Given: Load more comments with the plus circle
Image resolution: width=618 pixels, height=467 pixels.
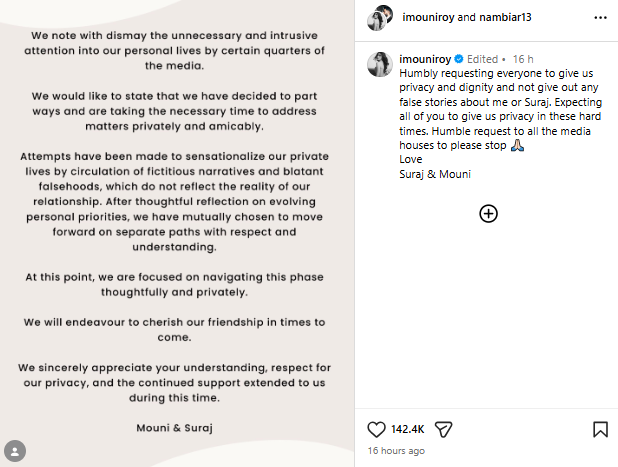Looking at the screenshot, I should (488, 214).
